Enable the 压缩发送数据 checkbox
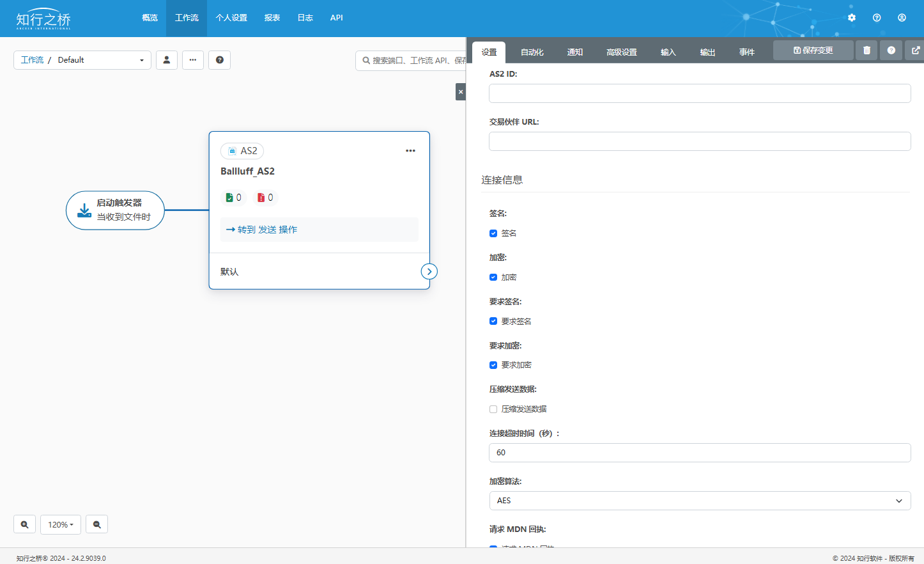 (493, 409)
